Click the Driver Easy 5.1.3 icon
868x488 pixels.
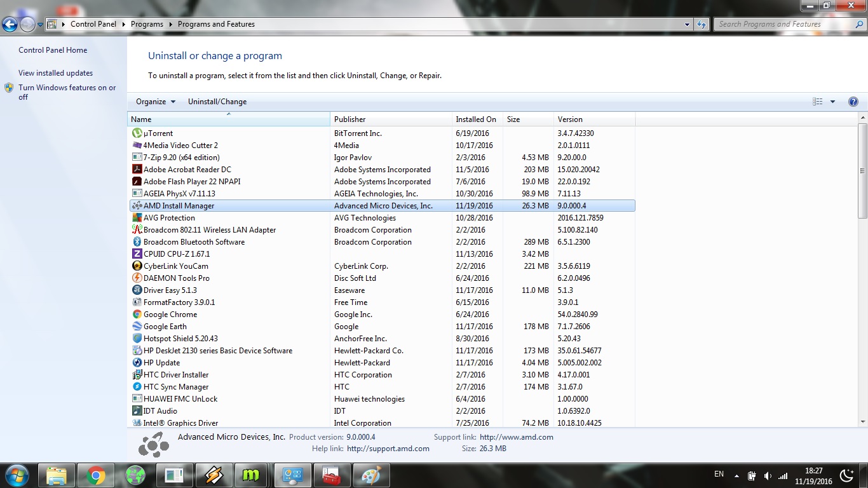click(137, 290)
